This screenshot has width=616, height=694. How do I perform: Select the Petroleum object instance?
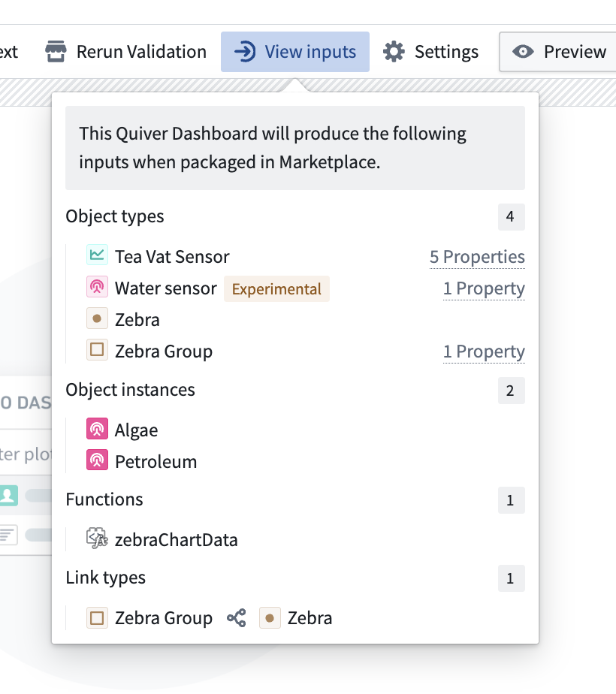[156, 462]
